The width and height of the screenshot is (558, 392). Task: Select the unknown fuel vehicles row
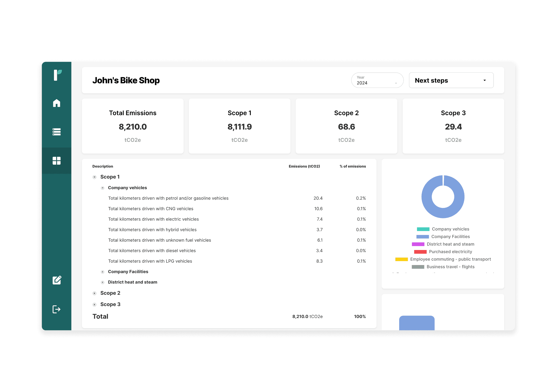(x=229, y=240)
